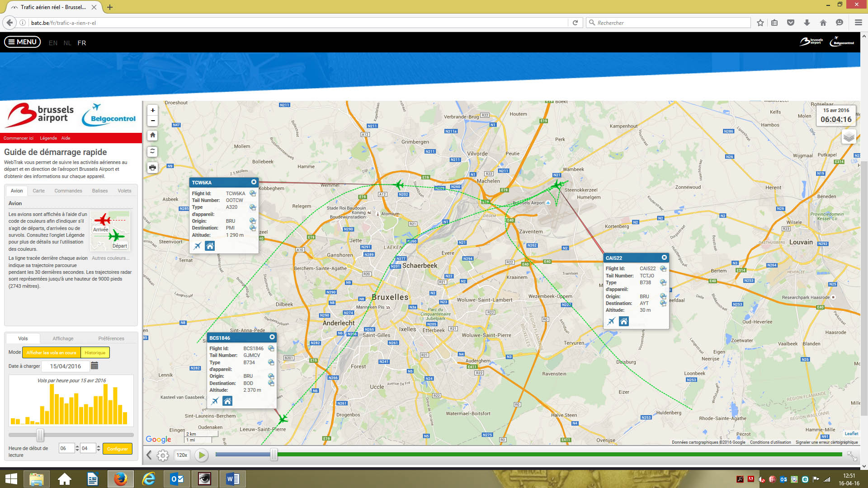Look up A320 aircraft type info icon
The width and height of the screenshot is (868, 488).
[253, 207]
